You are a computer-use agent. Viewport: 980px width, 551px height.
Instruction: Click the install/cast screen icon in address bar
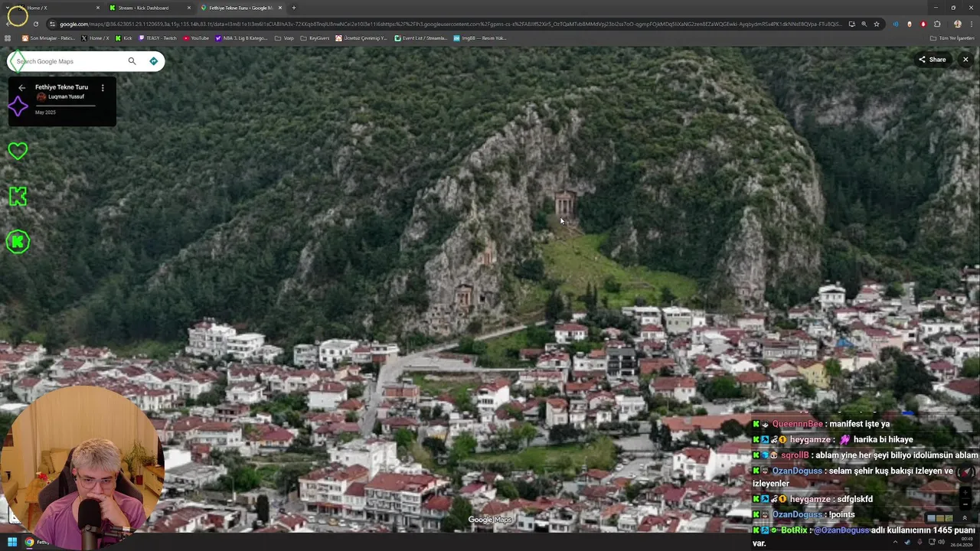pos(851,24)
